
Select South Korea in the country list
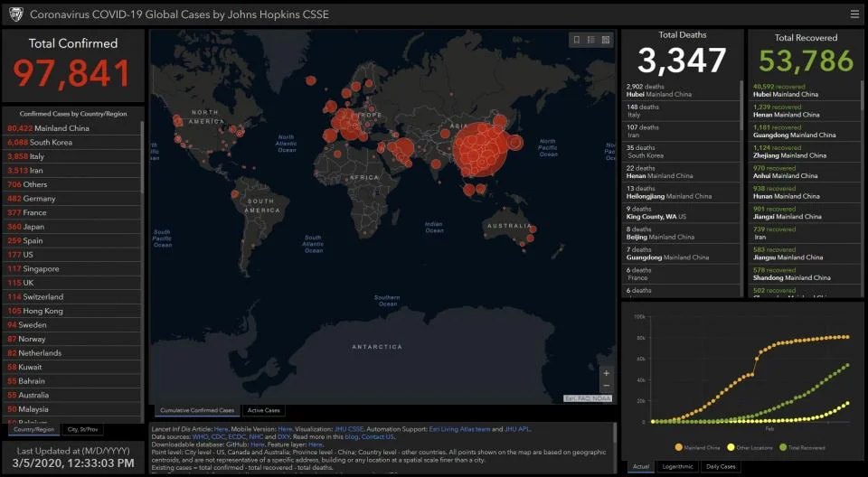pyautogui.click(x=72, y=142)
